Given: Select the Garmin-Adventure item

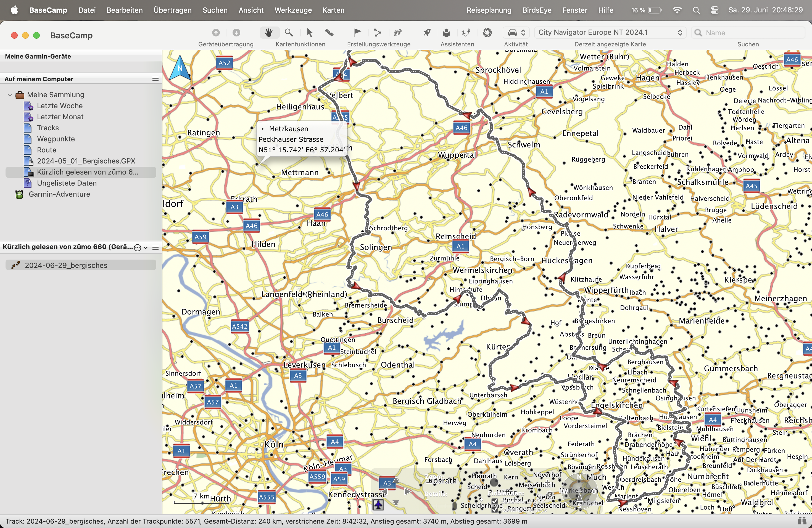Looking at the screenshot, I should 59,194.
